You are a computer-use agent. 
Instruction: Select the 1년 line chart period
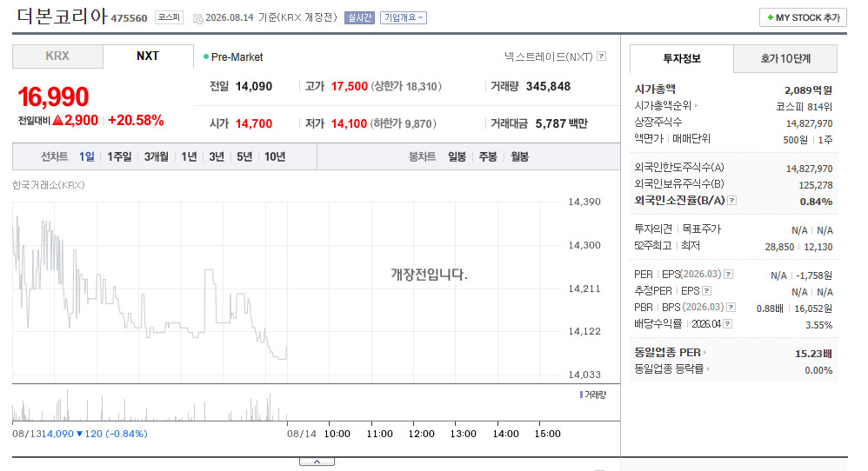(x=189, y=157)
